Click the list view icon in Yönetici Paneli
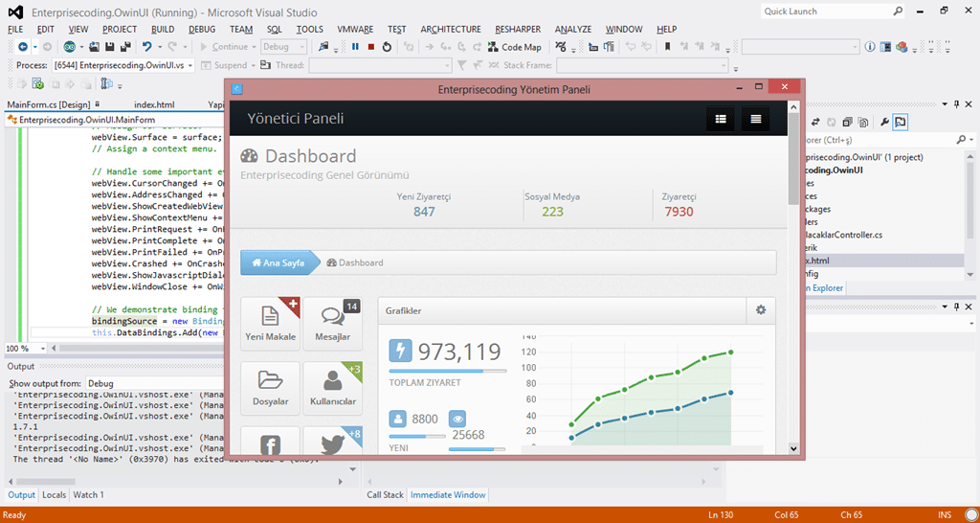980x523 pixels. 720,119
